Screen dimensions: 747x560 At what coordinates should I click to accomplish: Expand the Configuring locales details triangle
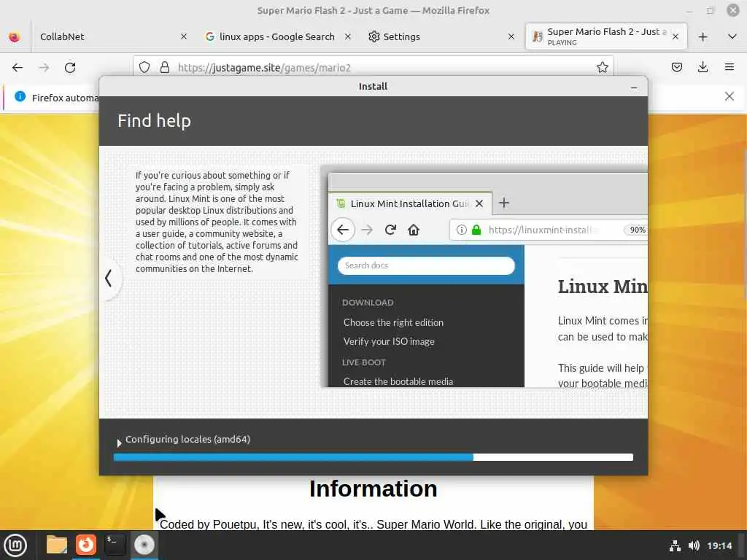[x=119, y=443]
